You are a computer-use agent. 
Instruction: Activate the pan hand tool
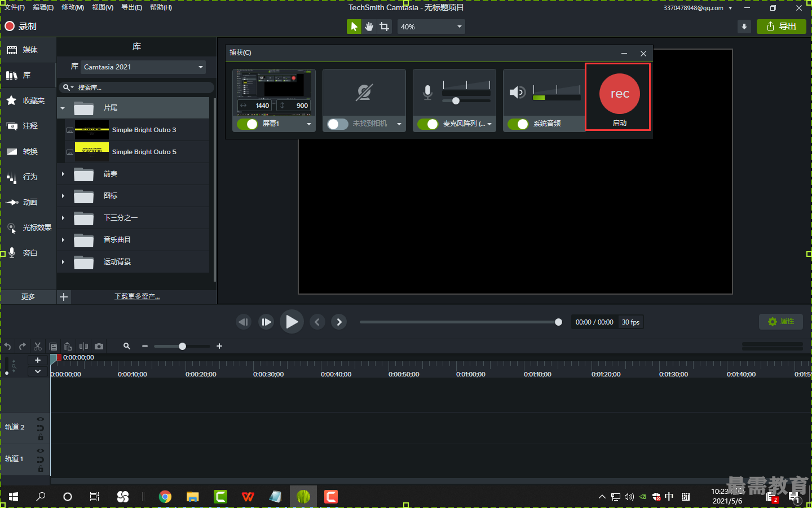coord(369,27)
